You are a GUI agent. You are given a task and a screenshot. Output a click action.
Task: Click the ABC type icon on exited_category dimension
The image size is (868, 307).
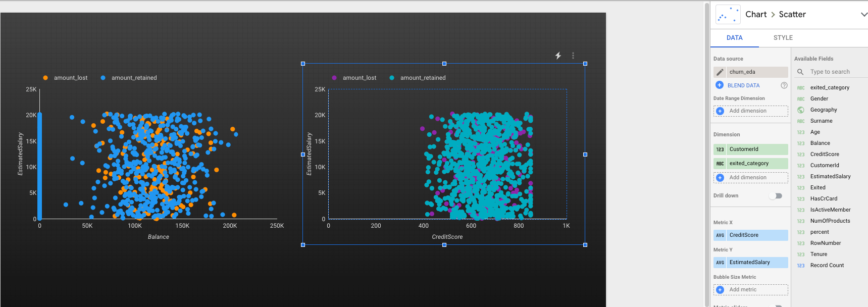(x=720, y=164)
